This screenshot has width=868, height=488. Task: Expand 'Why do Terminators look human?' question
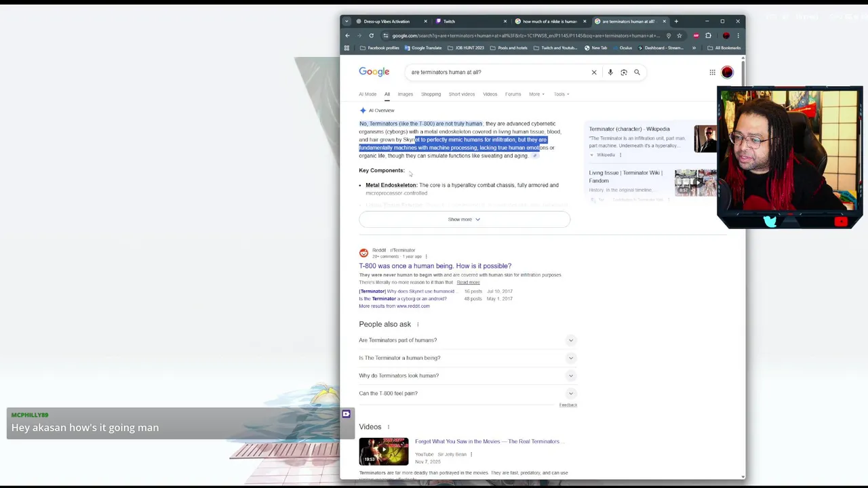pos(467,375)
